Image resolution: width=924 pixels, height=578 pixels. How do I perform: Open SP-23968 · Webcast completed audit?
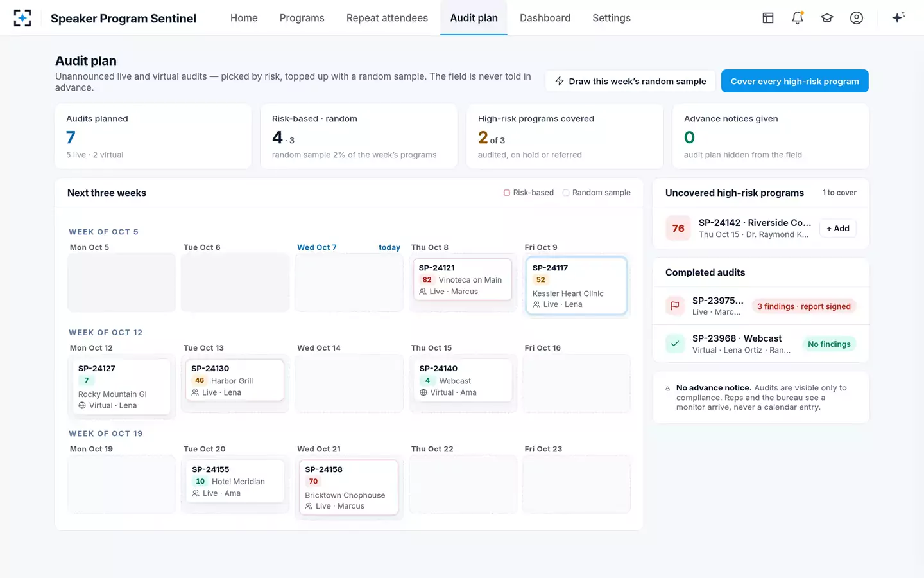point(761,344)
